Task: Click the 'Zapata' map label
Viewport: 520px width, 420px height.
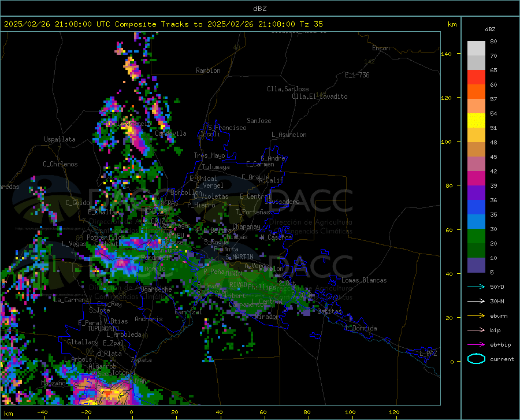Action: 142,360
